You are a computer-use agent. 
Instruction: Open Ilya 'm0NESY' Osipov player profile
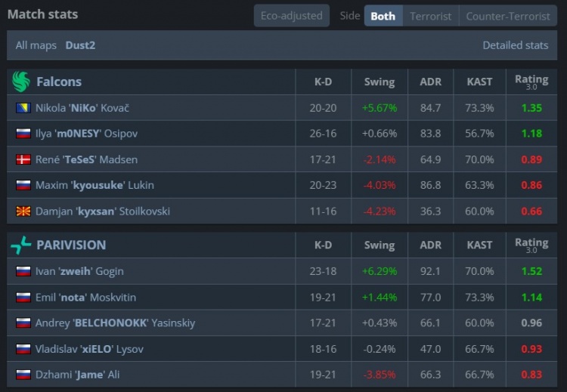click(x=86, y=134)
